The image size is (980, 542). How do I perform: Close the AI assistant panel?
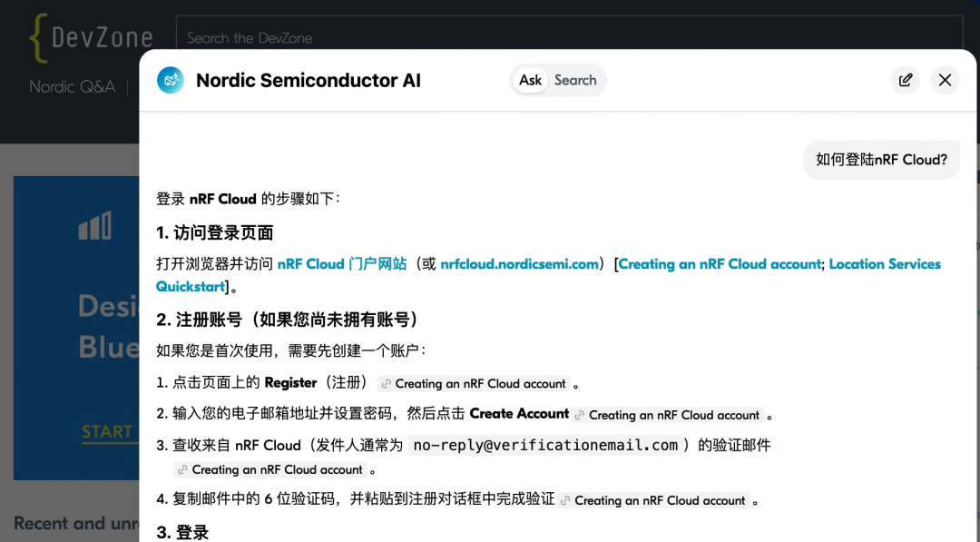tap(945, 80)
